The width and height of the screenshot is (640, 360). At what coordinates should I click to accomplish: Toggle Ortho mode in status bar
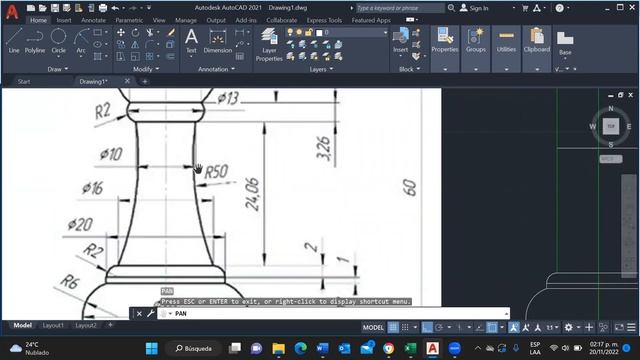[x=427, y=327]
